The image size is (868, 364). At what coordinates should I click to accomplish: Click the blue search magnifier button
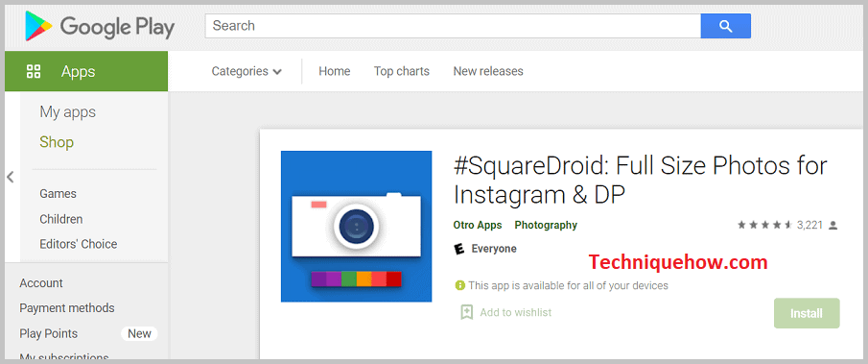point(725,26)
